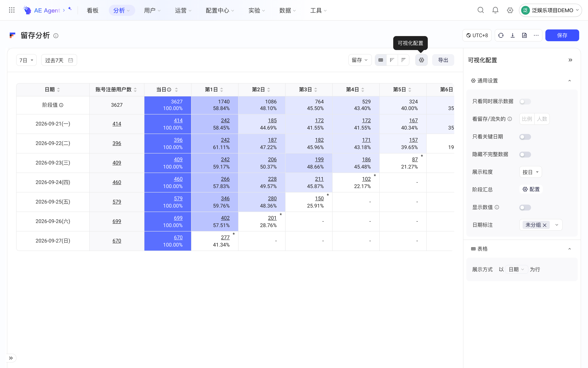Click the refresh icon next to UTC+8
588x368 pixels.
[501, 36]
